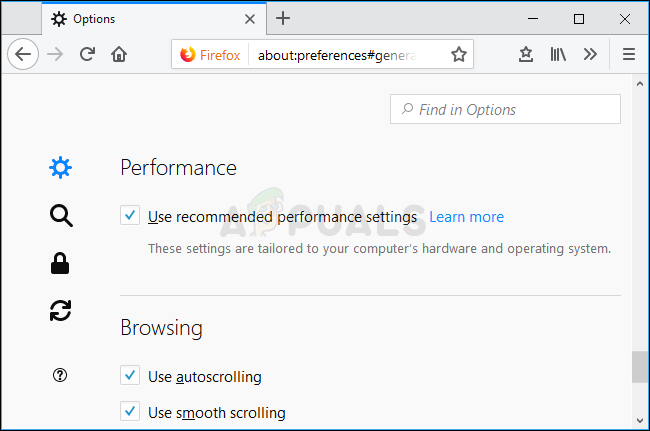Open the Search settings magnifier category
650x431 pixels.
coord(60,215)
